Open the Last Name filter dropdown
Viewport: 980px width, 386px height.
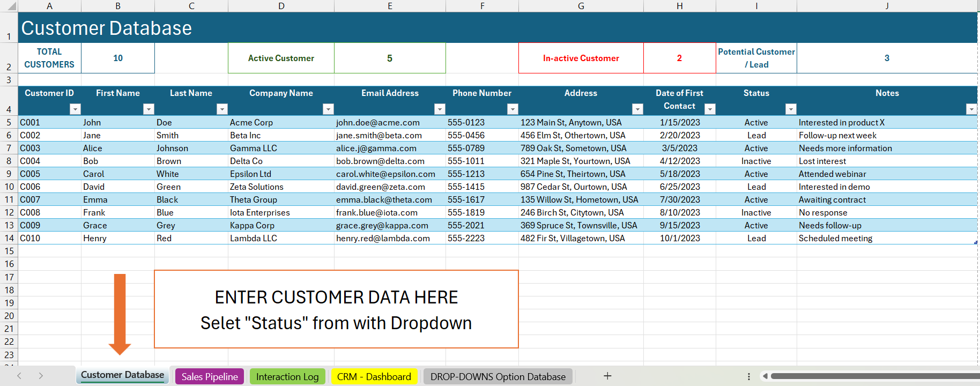[x=222, y=109]
